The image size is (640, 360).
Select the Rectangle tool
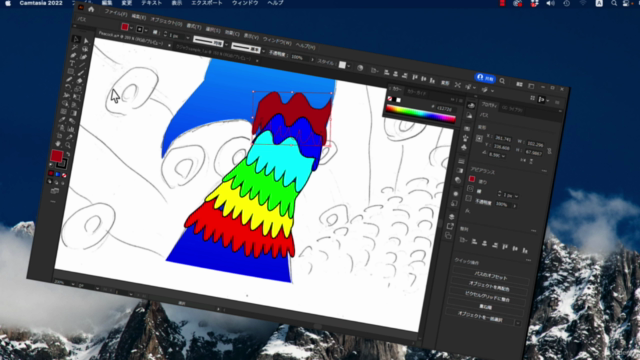71,71
